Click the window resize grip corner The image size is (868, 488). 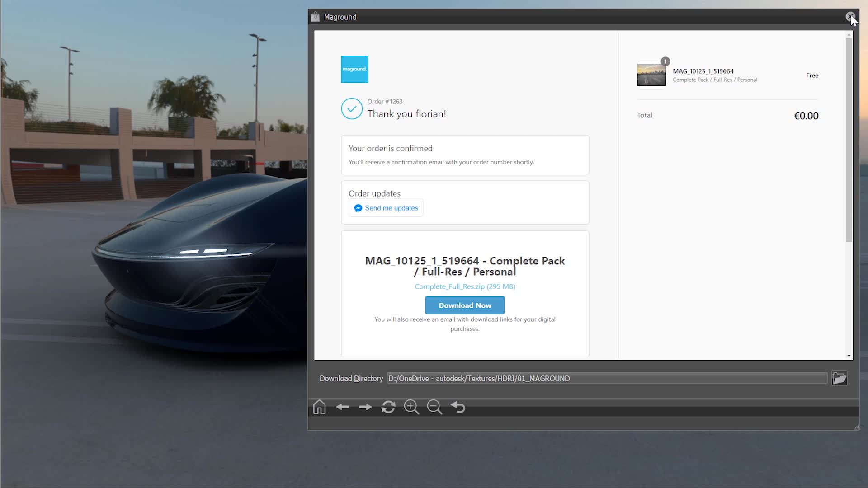pos(856,427)
